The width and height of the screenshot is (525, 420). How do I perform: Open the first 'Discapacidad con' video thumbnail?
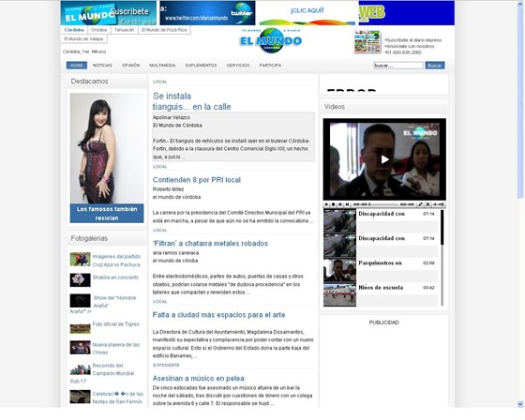pos(339,221)
